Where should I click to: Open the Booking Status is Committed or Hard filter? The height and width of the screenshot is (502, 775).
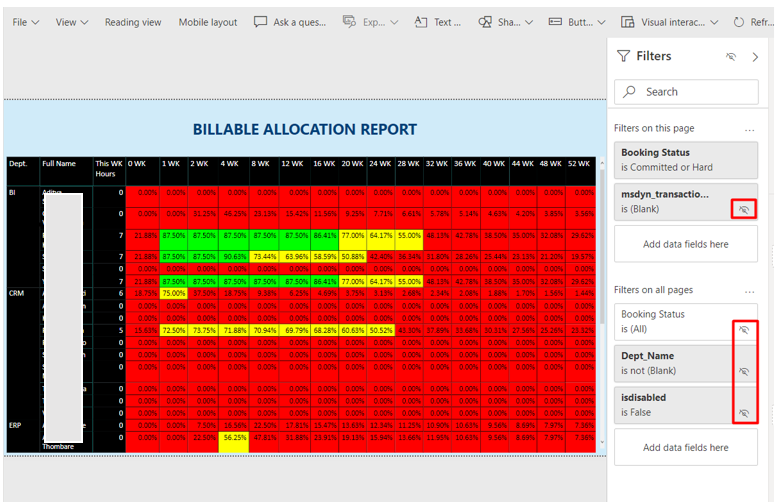click(686, 160)
